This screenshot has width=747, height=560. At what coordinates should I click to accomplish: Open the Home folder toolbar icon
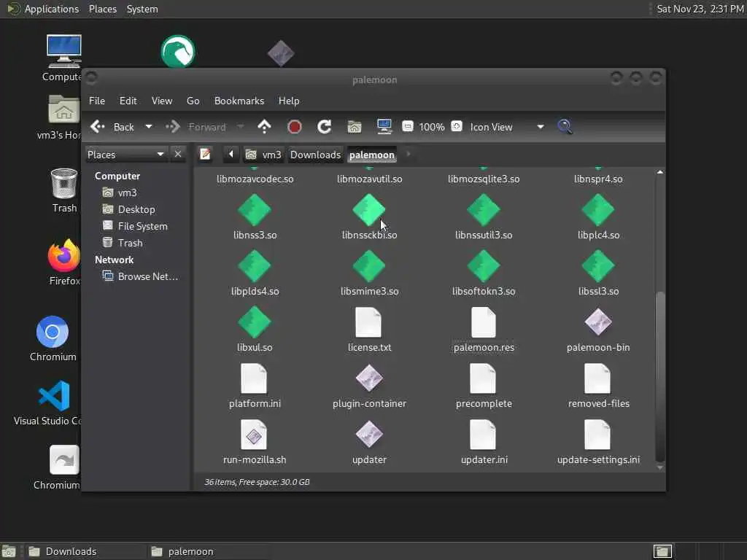pyautogui.click(x=355, y=127)
